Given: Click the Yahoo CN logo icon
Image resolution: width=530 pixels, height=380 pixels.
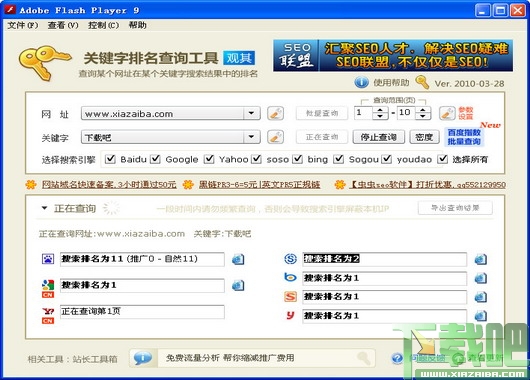Looking at the screenshot, I should click(x=48, y=315).
